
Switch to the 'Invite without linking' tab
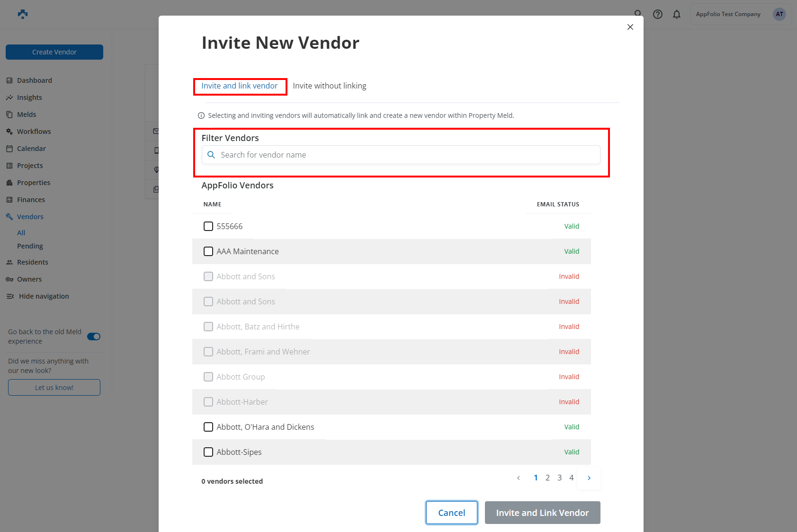click(x=330, y=86)
